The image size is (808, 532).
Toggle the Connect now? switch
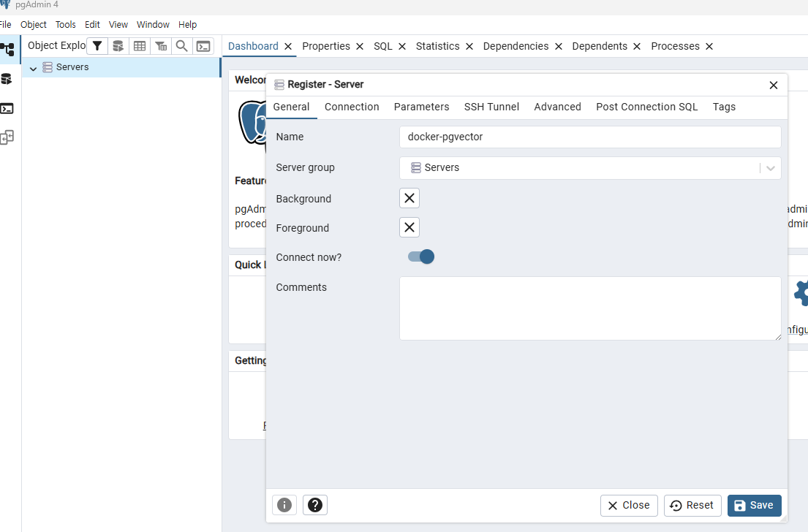(x=421, y=256)
